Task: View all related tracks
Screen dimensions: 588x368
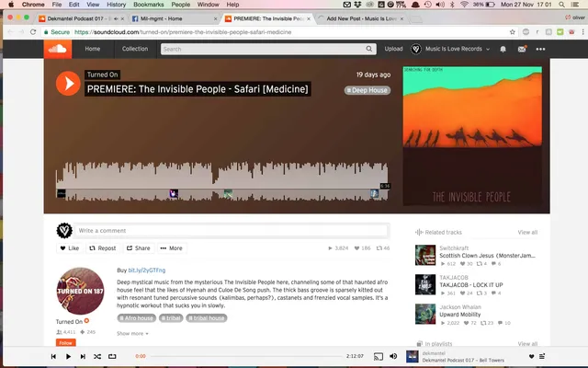Action: click(x=527, y=233)
